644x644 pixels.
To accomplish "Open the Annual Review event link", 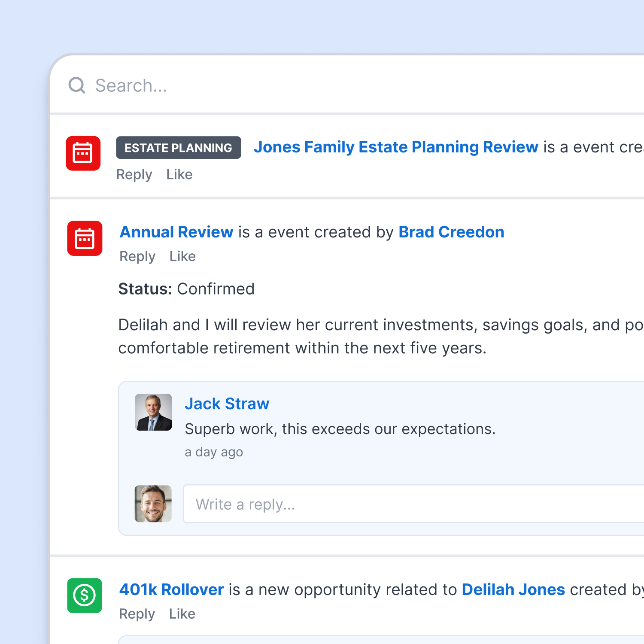I will pyautogui.click(x=176, y=232).
